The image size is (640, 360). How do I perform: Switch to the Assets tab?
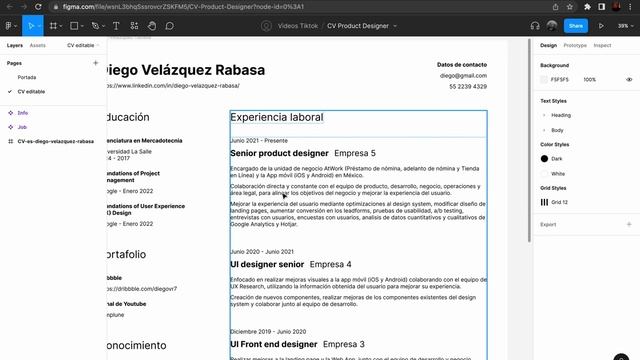(38, 45)
